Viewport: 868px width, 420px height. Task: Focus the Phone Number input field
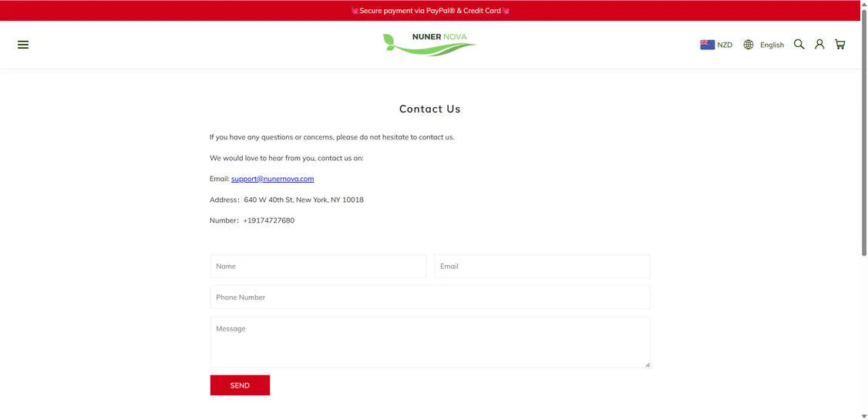[430, 297]
